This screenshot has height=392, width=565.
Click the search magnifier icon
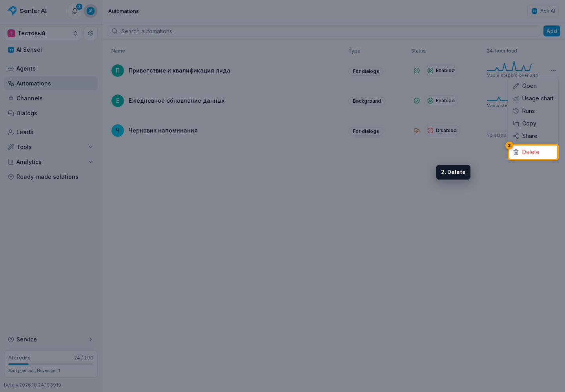point(115,31)
